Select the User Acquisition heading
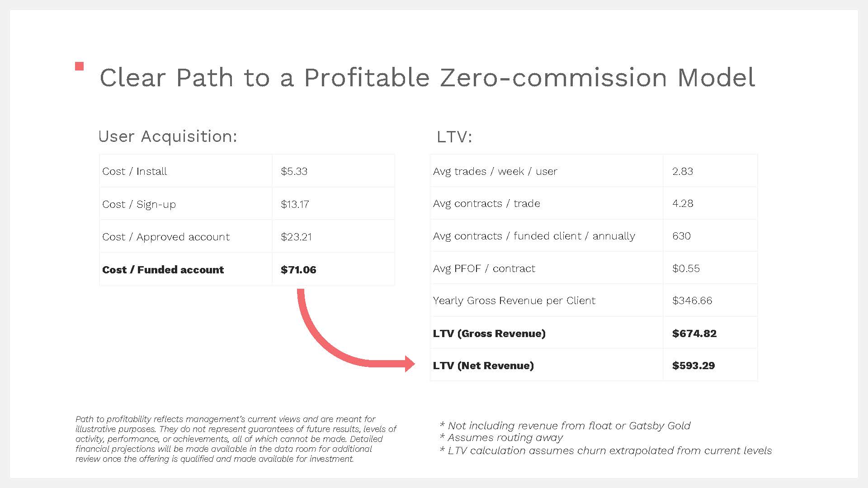Viewport: 868px width, 488px height. [x=168, y=136]
